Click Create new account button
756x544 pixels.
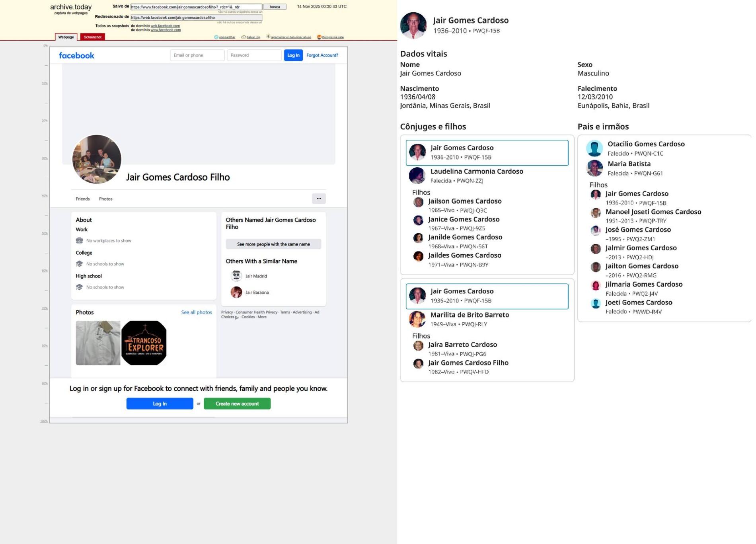(237, 404)
